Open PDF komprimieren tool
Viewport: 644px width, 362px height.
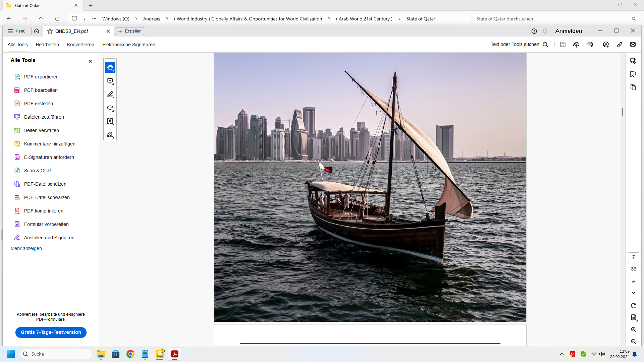point(43,211)
